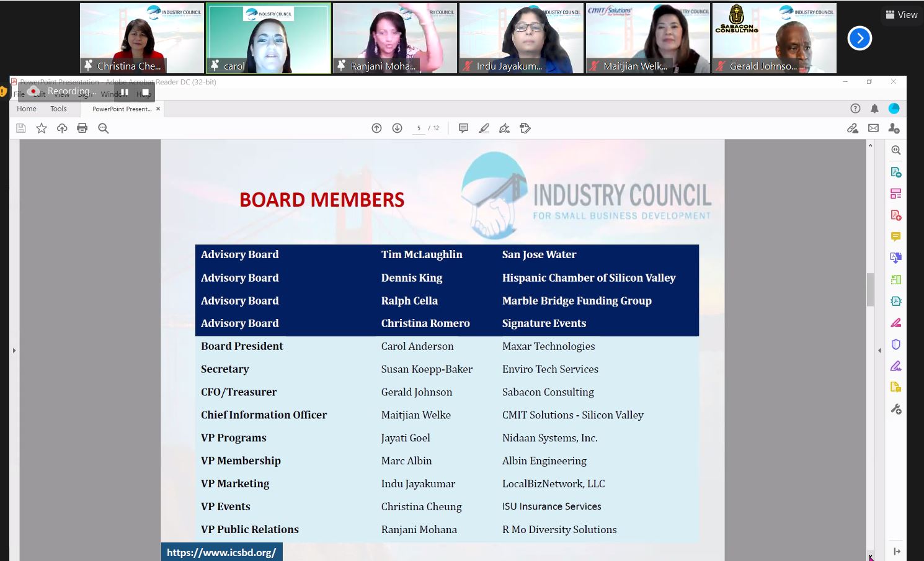Share a link to the file
This screenshot has width=924, height=561.
click(x=853, y=128)
